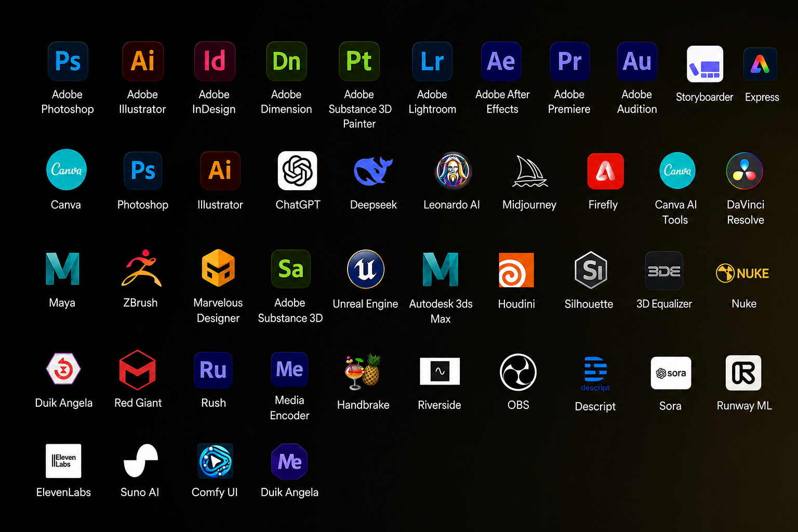Click the orange Houdini swirl icon

tap(516, 270)
